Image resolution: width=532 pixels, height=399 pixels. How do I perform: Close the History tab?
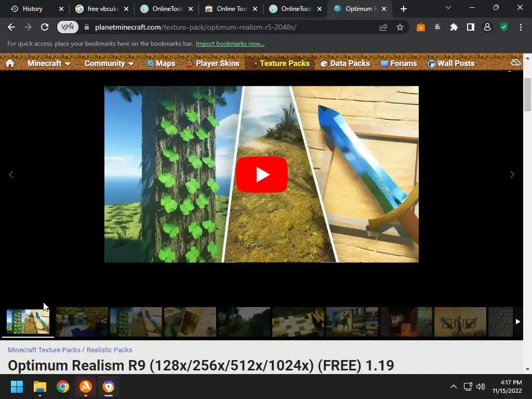(61, 9)
